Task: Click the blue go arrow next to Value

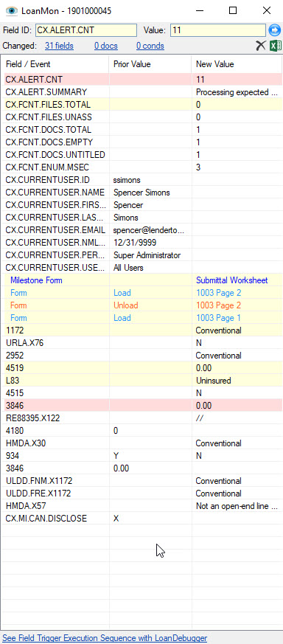Action: (x=274, y=30)
